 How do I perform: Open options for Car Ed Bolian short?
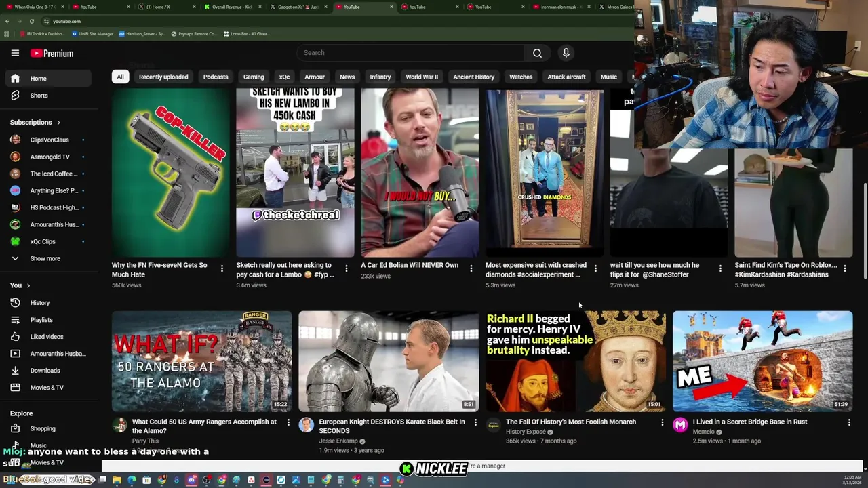[x=471, y=269]
